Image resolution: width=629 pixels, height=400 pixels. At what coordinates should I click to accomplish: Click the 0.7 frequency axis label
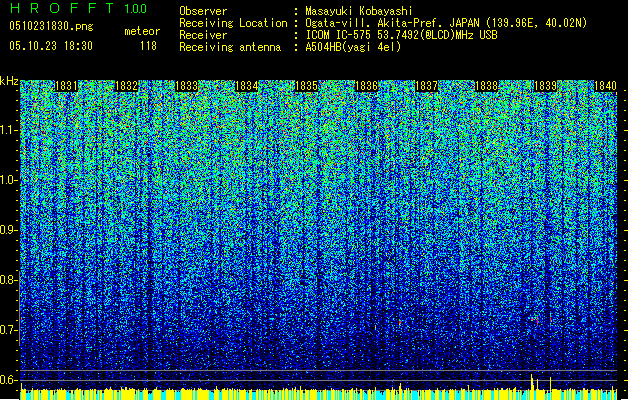pyautogui.click(x=9, y=330)
